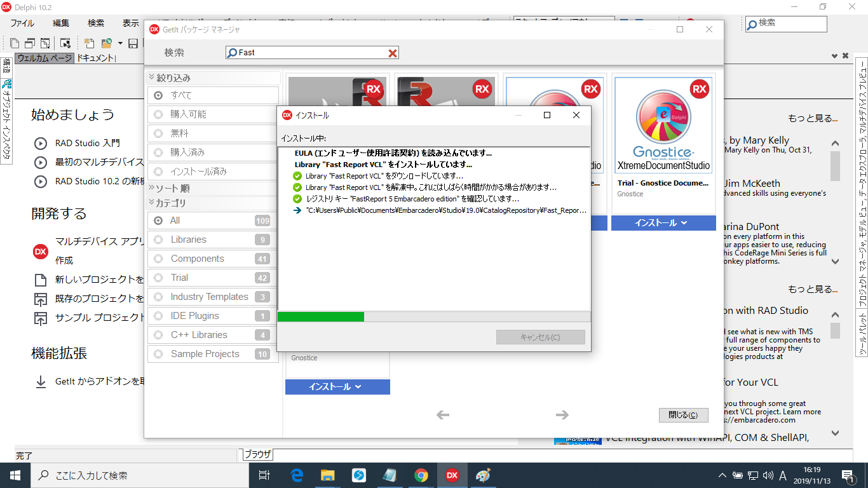Open the lower Gnostice インストール dropdown button
Image resolution: width=868 pixels, height=488 pixels.
(x=337, y=386)
